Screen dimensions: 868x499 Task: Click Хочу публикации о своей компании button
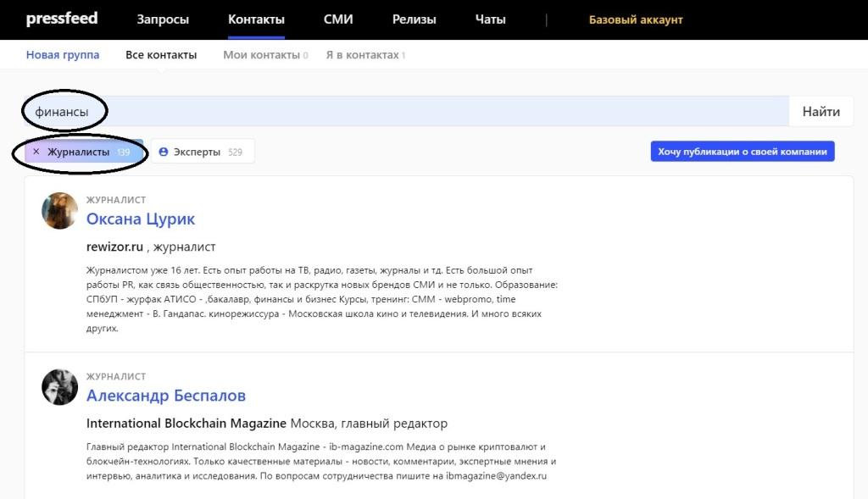point(743,152)
